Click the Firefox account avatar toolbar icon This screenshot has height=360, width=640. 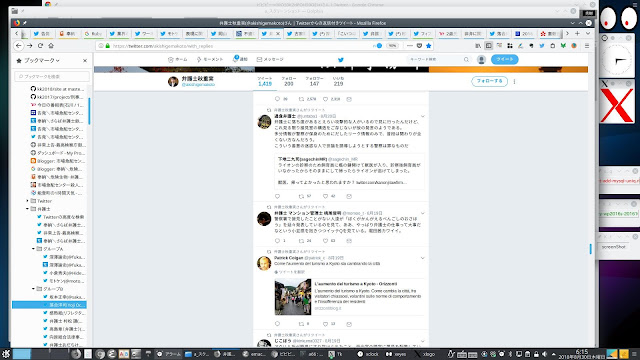574,46
